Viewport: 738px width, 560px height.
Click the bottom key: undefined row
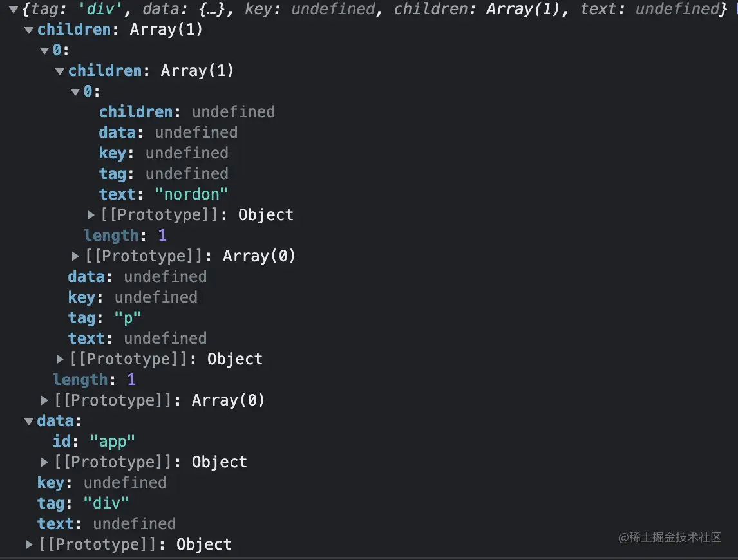(x=102, y=483)
